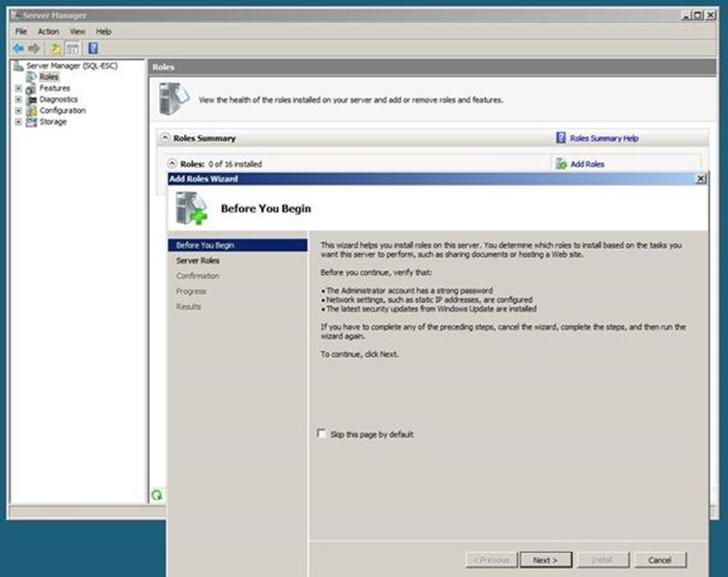Select the Server Roles wizard step
The width and height of the screenshot is (728, 577).
198,261
